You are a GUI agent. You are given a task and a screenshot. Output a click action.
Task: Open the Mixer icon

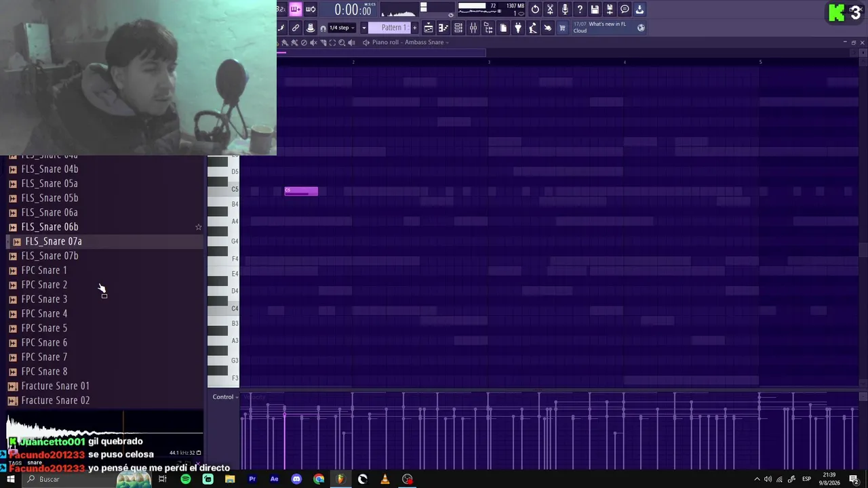[473, 28]
